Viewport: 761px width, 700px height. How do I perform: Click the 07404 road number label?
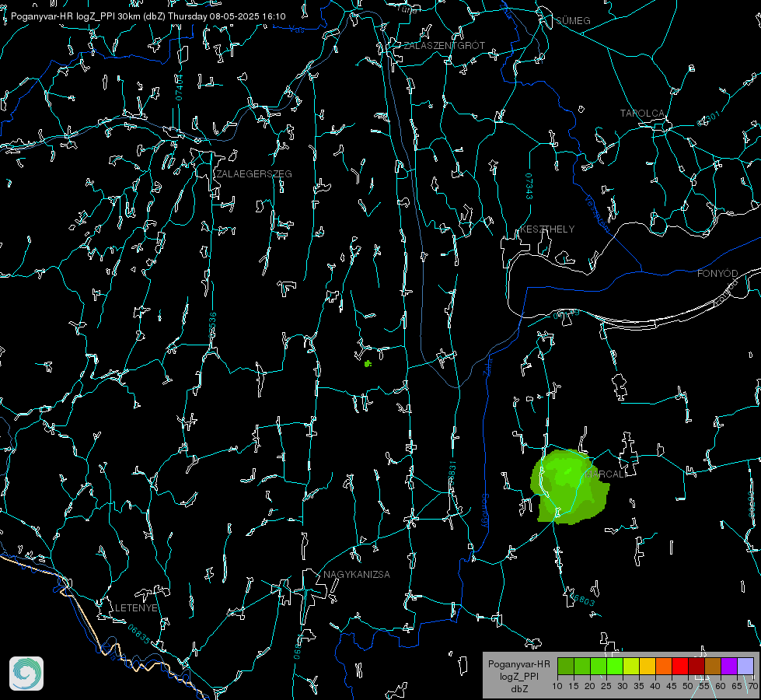pos(179,88)
